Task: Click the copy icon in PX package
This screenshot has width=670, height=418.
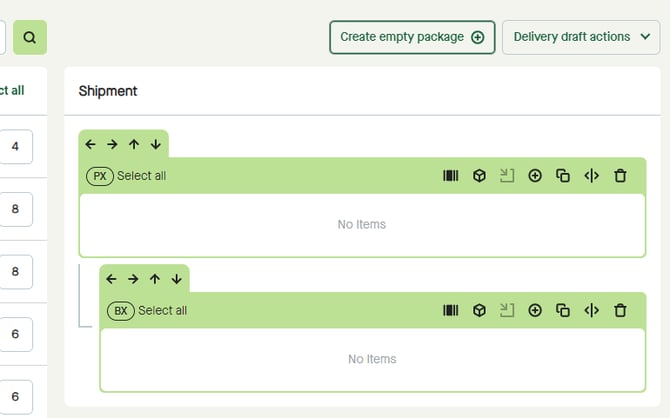Action: pos(563,176)
